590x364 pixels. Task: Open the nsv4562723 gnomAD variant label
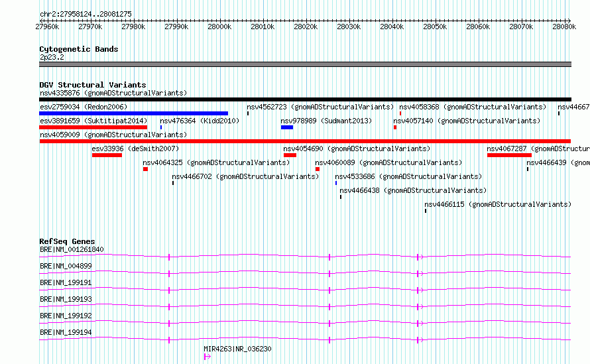[x=320, y=107]
